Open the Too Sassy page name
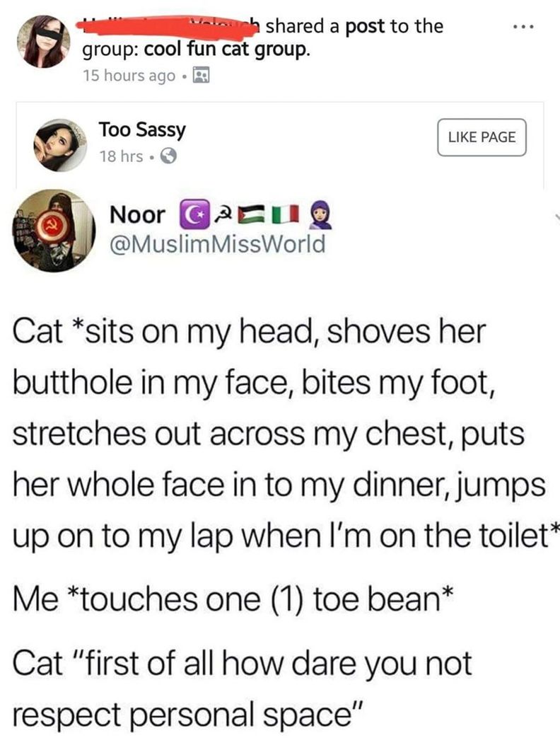The height and width of the screenshot is (750, 560). click(142, 130)
